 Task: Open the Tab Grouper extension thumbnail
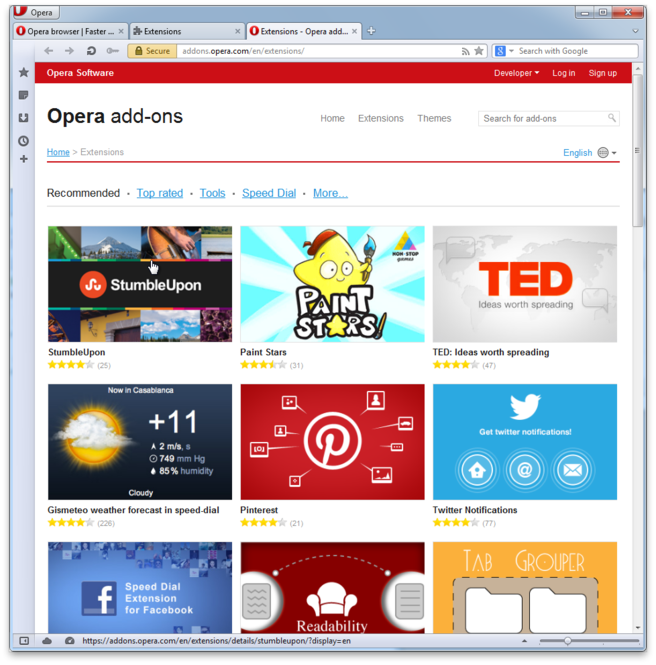[525, 588]
